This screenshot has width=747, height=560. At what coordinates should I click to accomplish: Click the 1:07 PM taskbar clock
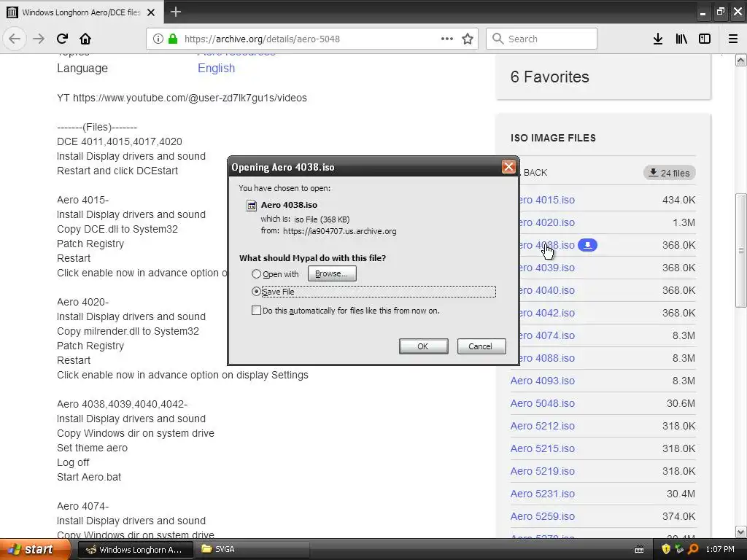[720, 550]
